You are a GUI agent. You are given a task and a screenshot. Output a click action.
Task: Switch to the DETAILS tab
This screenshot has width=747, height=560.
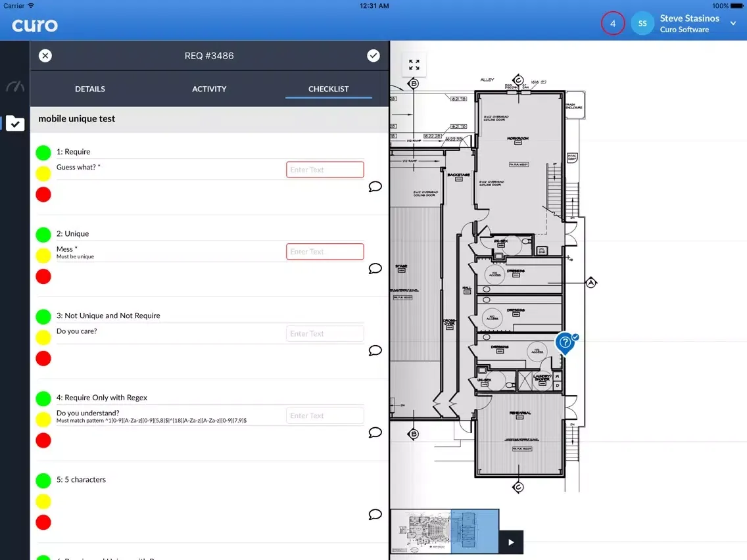tap(90, 89)
